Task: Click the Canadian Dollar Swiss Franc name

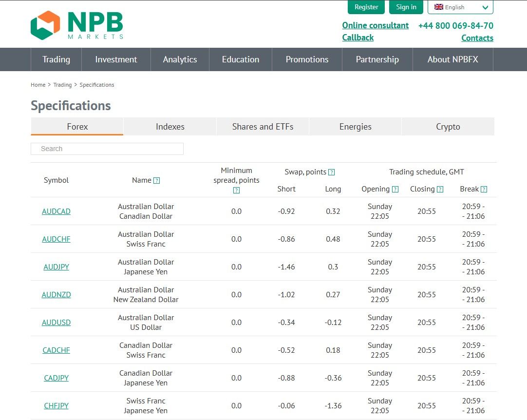Action: point(146,350)
